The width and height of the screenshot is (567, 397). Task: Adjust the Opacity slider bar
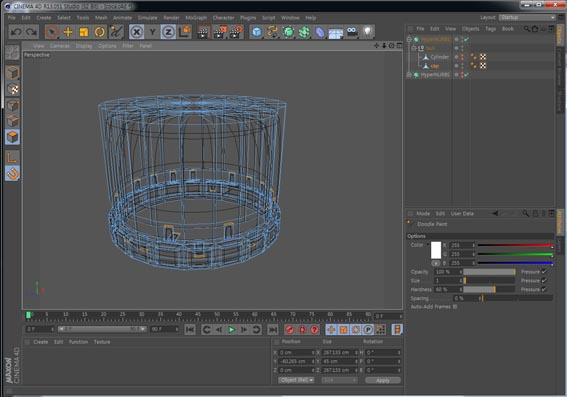(489, 272)
